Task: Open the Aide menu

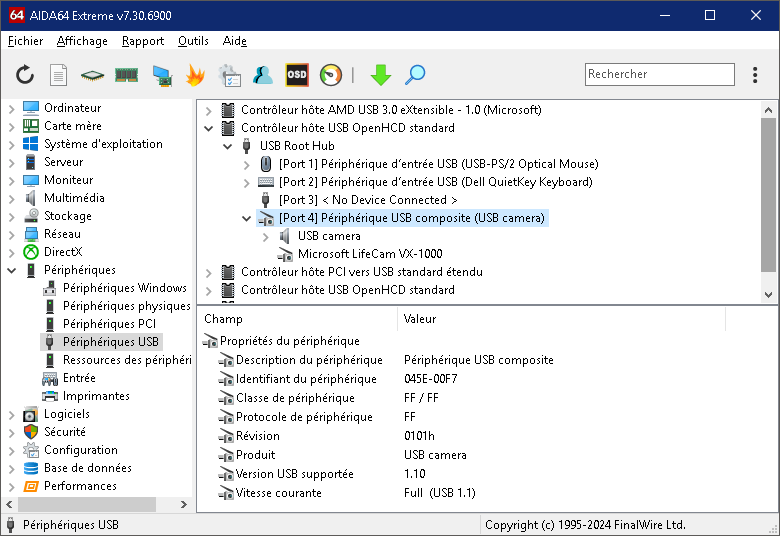Action: click(x=234, y=41)
